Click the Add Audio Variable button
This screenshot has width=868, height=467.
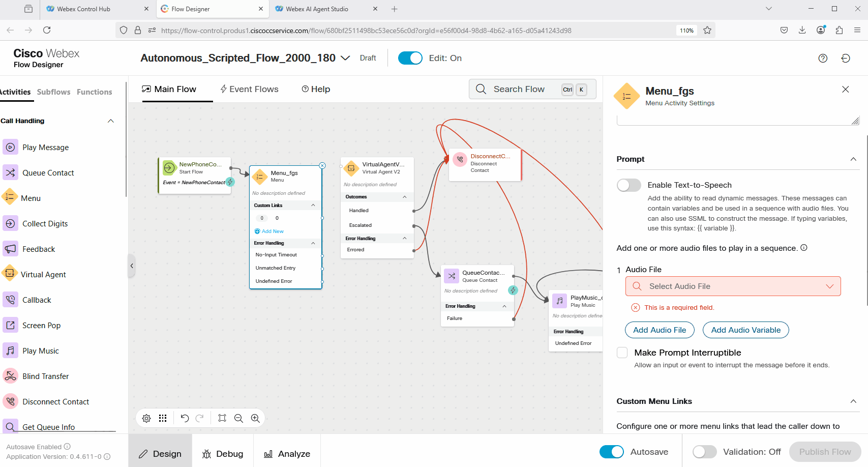[x=745, y=330]
